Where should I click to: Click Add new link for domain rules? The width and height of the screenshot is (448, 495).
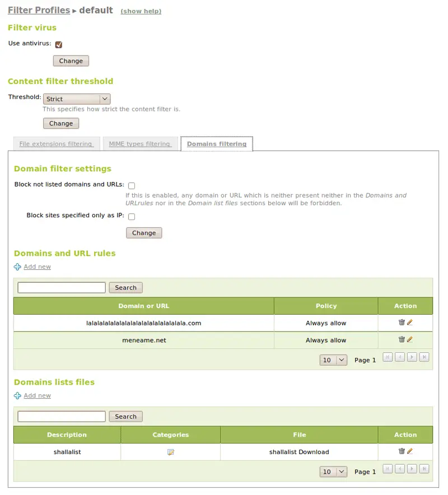[x=38, y=267]
